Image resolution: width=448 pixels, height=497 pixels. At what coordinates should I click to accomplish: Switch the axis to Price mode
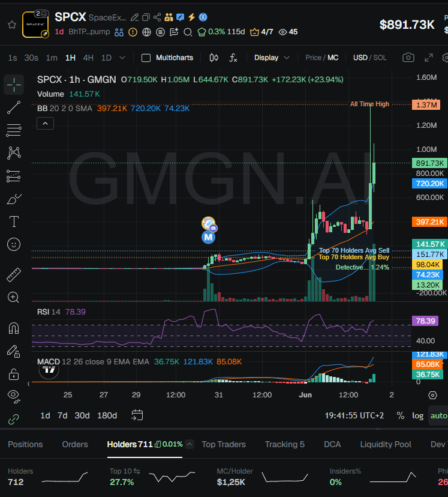[x=313, y=58]
